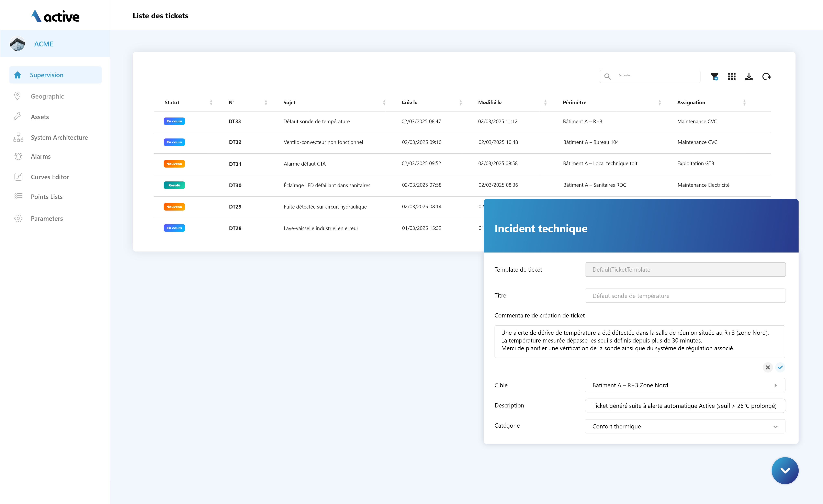Image resolution: width=823 pixels, height=504 pixels.
Task: Go to Curves Editor menu item
Action: click(x=50, y=177)
